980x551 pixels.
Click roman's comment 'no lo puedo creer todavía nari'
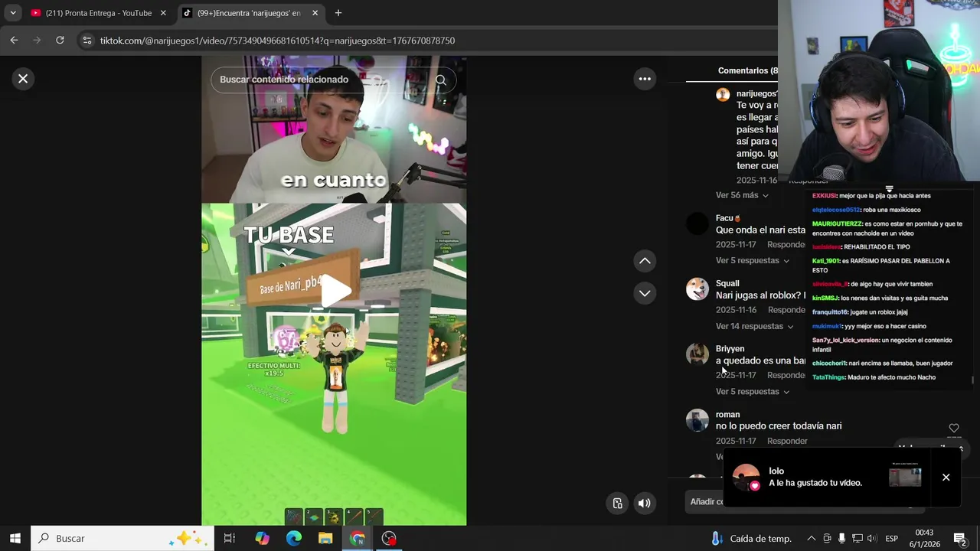pyautogui.click(x=779, y=426)
